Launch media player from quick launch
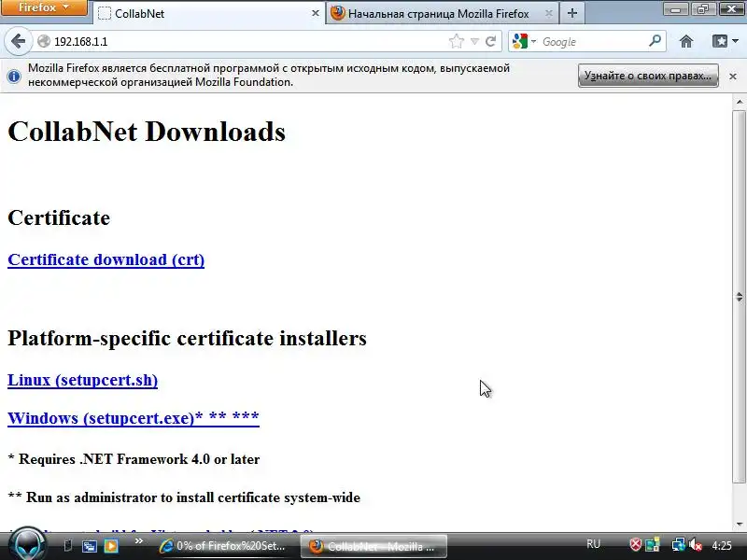 [111, 546]
